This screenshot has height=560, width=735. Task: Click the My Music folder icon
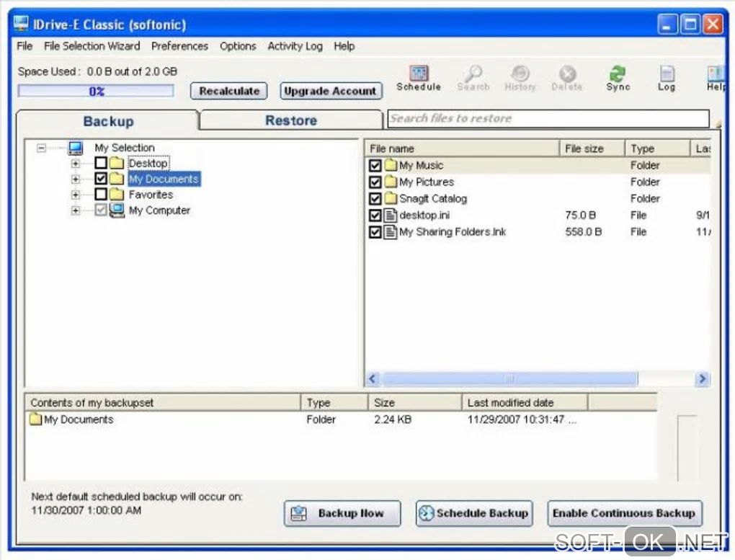coord(391,165)
